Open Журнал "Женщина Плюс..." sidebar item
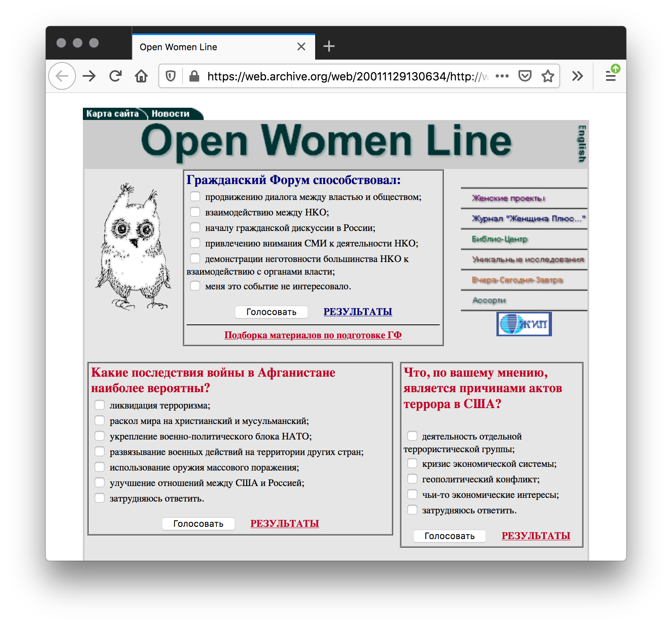This screenshot has height=626, width=672. [x=529, y=219]
